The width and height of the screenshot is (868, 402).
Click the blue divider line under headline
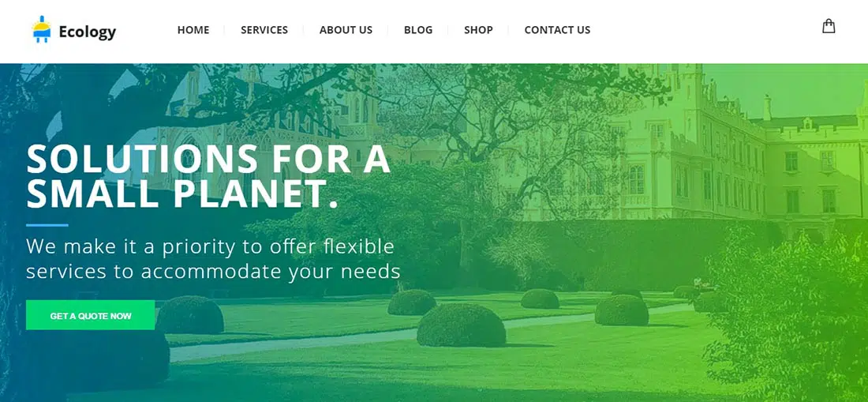click(47, 225)
